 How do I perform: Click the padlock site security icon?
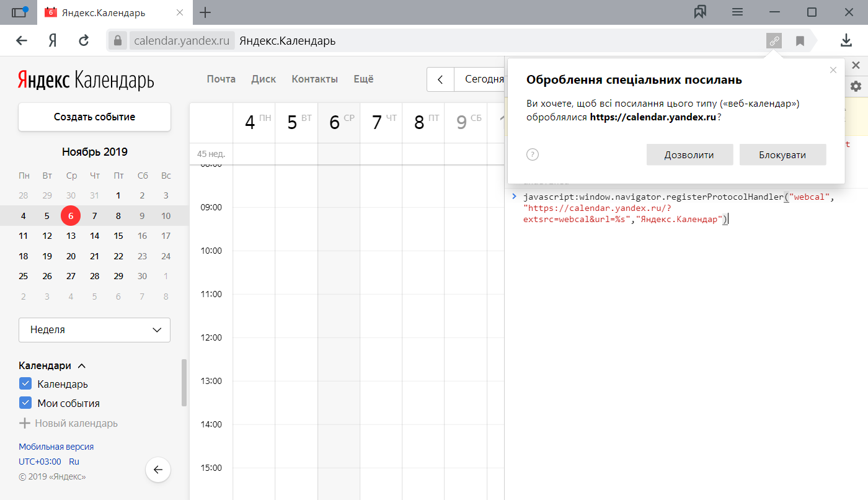click(117, 41)
